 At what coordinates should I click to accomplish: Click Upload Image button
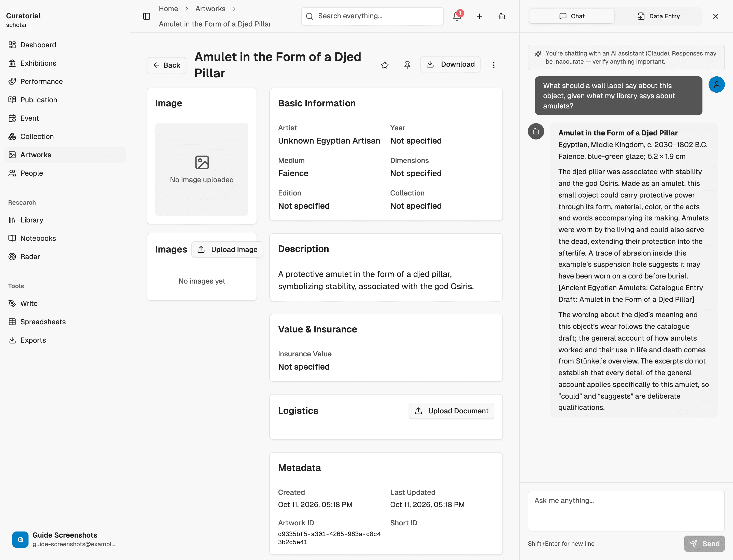tap(227, 249)
